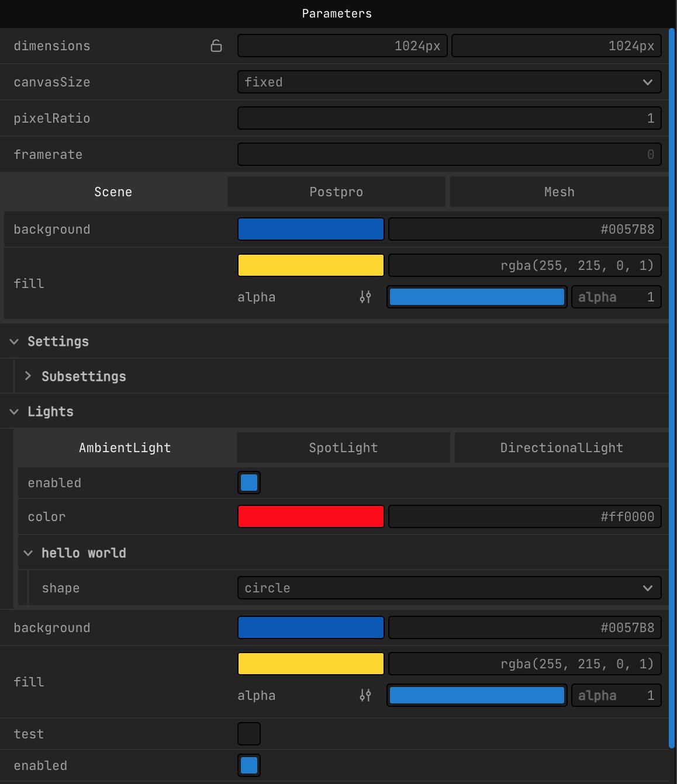The image size is (677, 784).
Task: Open the Scene background blue color swatch
Action: tap(311, 229)
